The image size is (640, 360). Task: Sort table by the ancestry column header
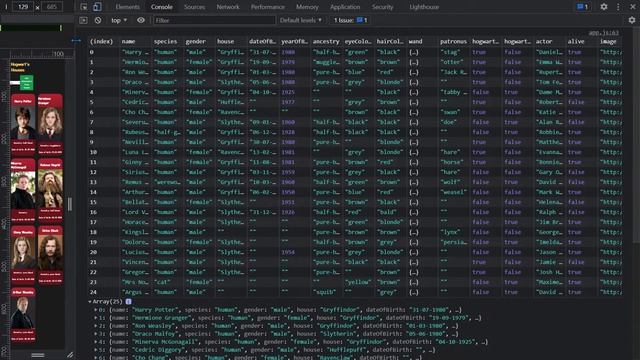pyautogui.click(x=327, y=42)
